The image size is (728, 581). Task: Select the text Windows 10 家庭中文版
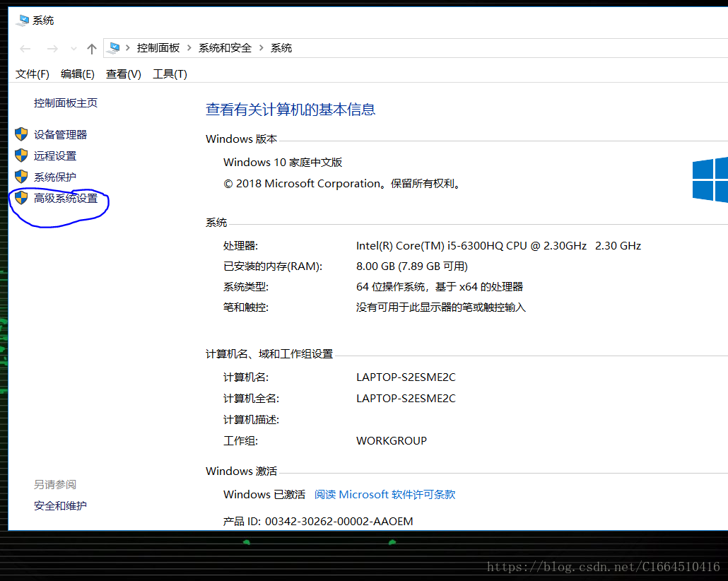click(282, 162)
